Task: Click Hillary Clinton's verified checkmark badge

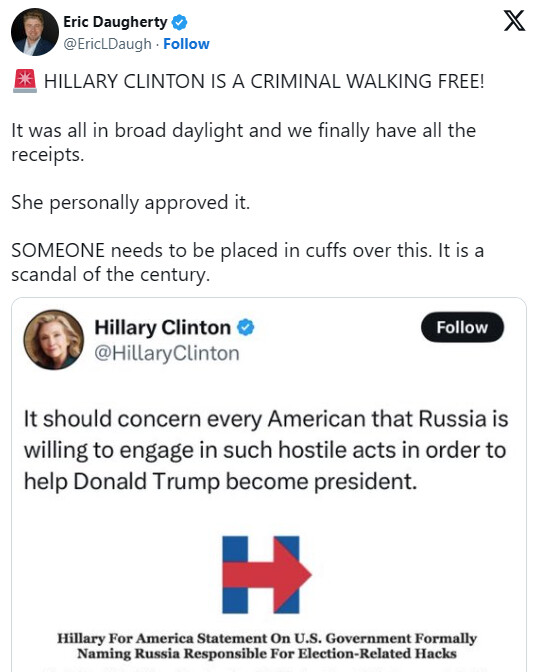Action: point(246,328)
